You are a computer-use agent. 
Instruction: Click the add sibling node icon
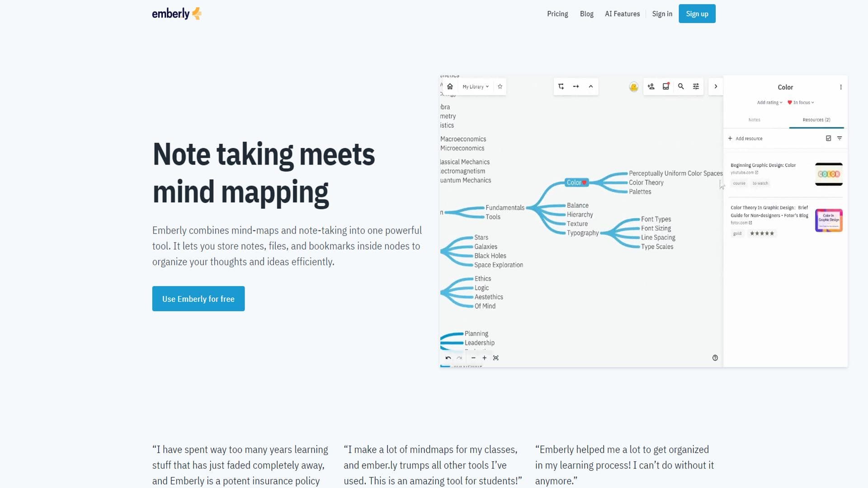(576, 86)
